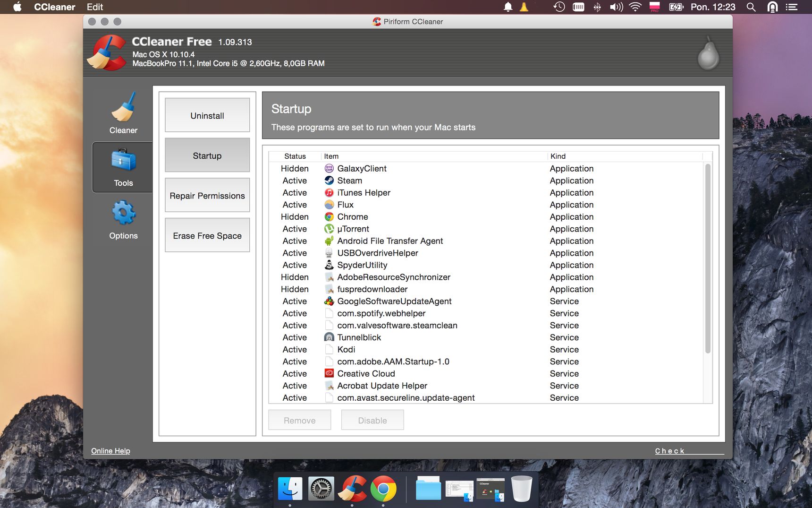Click the Steam app icon in list
Viewport: 812px width, 508px height.
point(329,181)
